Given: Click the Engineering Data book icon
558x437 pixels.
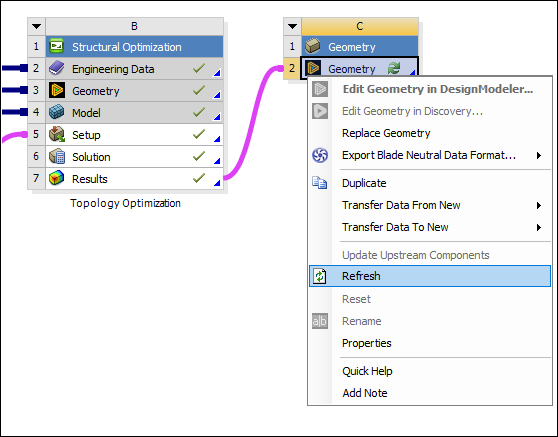Looking at the screenshot, I should 57,68.
